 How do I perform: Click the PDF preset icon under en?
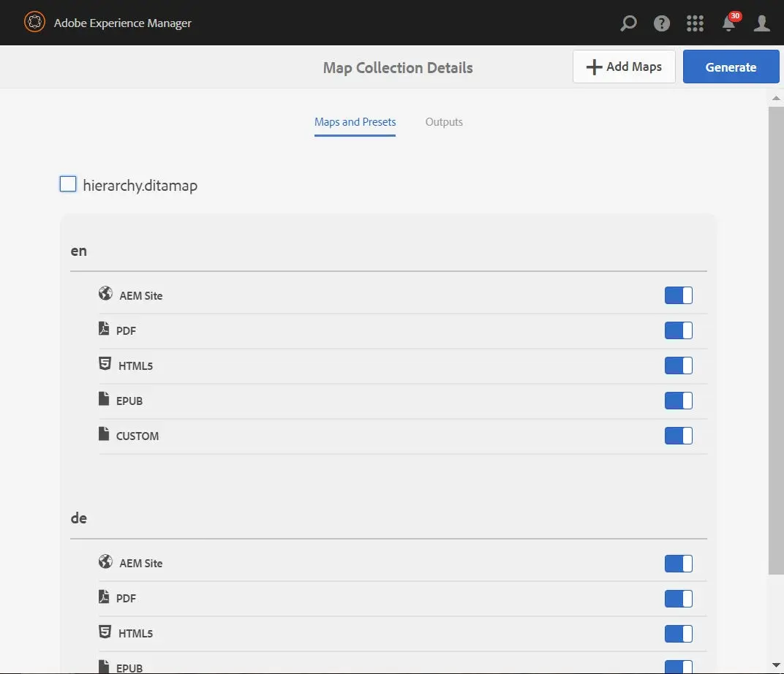coord(105,328)
